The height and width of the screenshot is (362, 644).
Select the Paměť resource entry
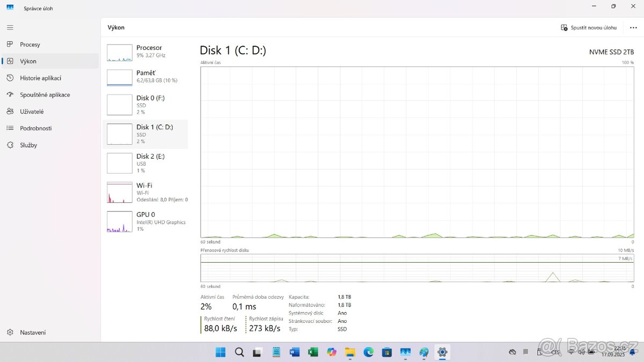tap(145, 76)
